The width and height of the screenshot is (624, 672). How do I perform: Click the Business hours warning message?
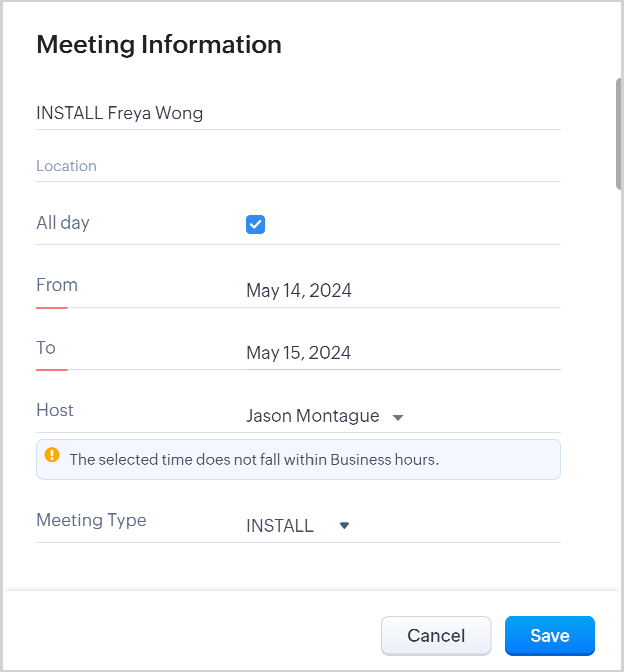(254, 460)
